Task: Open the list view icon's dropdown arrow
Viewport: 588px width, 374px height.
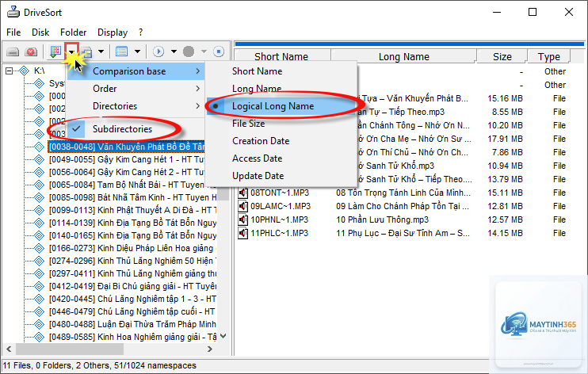Action: [138, 52]
